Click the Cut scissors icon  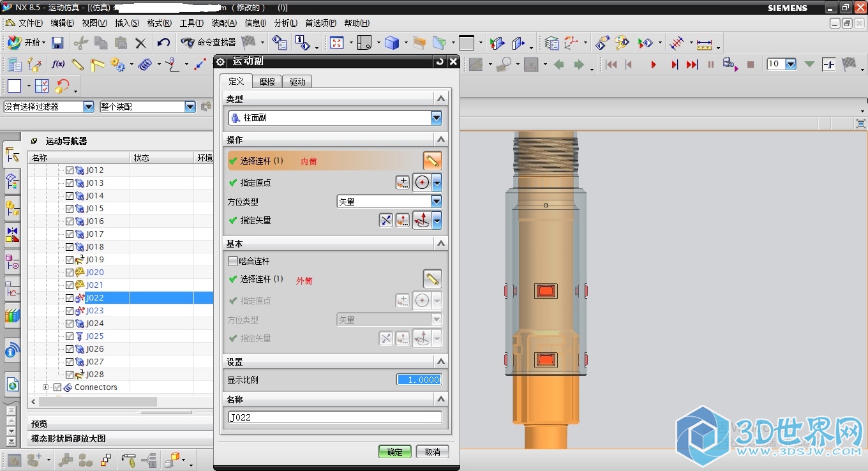click(x=80, y=43)
